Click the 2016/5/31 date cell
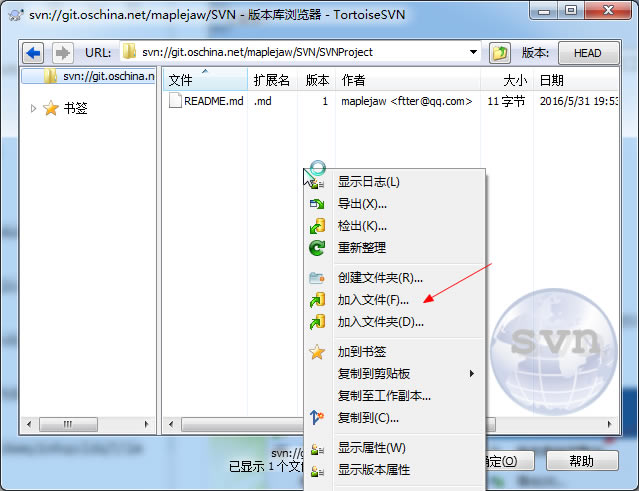This screenshot has height=491, width=639. click(x=579, y=101)
